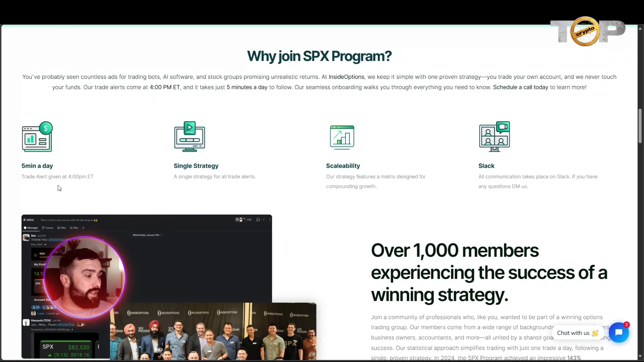Image resolution: width=644 pixels, height=362 pixels.
Task: Click the 5min a day dollar dashboard icon
Action: coord(37,137)
